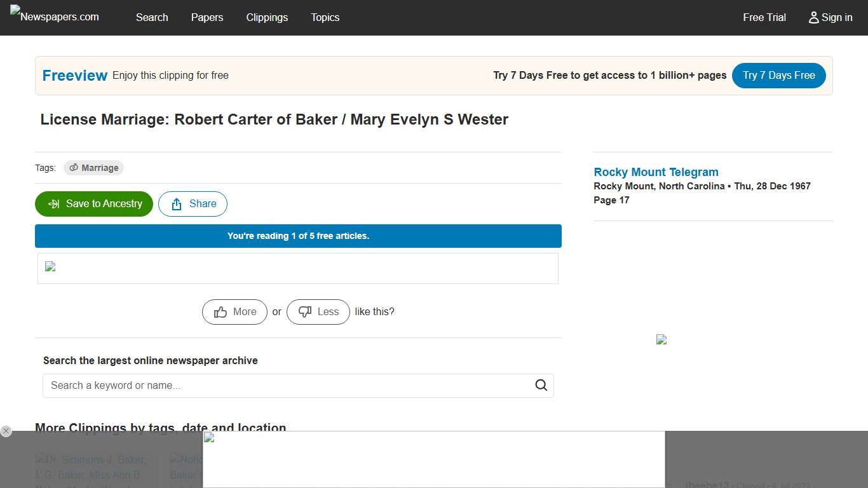Open the Rocky Mount Telegram link
This screenshot has width=868, height=488.
(656, 172)
